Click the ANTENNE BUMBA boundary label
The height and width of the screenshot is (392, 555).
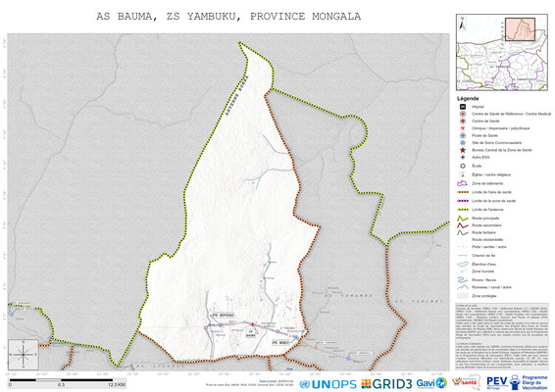pos(236,95)
